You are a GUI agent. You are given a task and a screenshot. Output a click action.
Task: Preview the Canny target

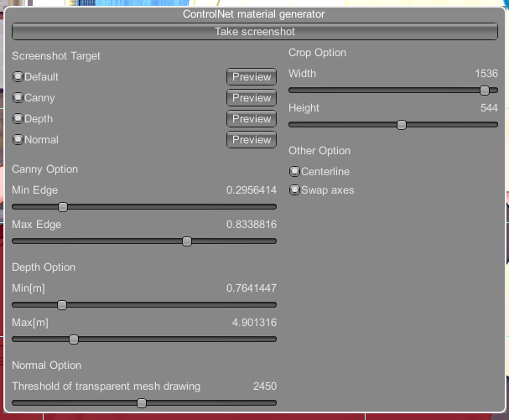click(252, 98)
